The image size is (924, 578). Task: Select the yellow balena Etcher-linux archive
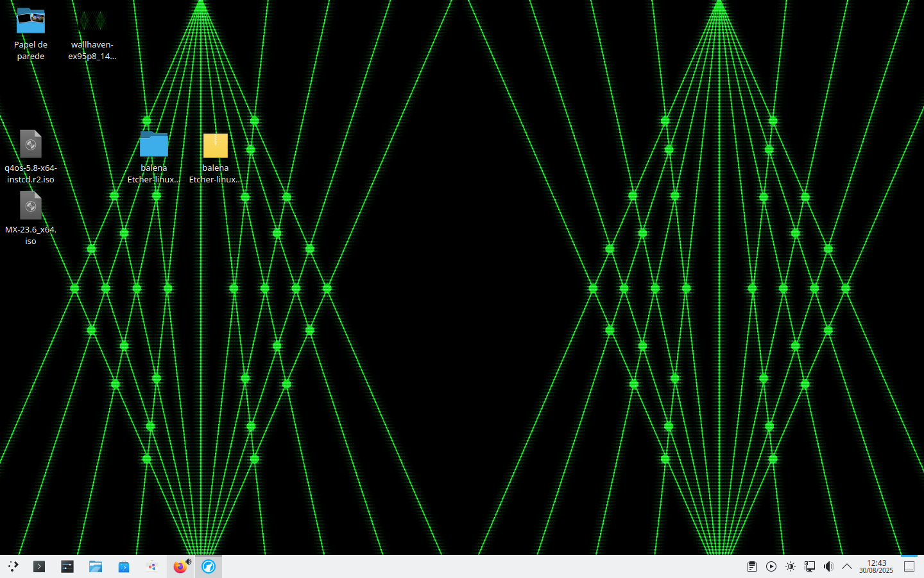[216, 157]
